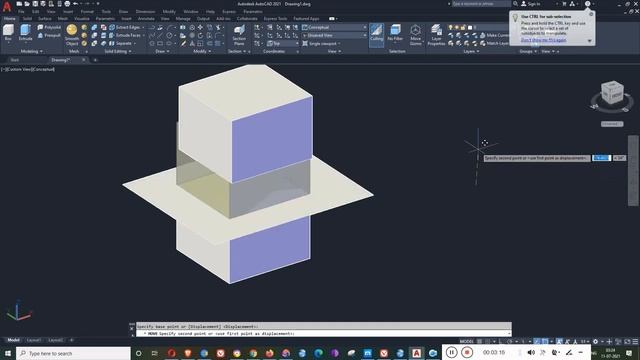Click the ViewCube in the viewport

(612, 93)
